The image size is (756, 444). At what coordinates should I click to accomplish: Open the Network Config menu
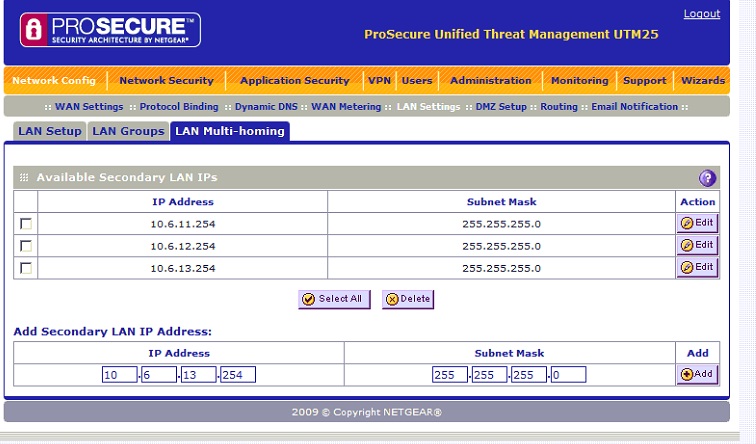pyautogui.click(x=54, y=81)
